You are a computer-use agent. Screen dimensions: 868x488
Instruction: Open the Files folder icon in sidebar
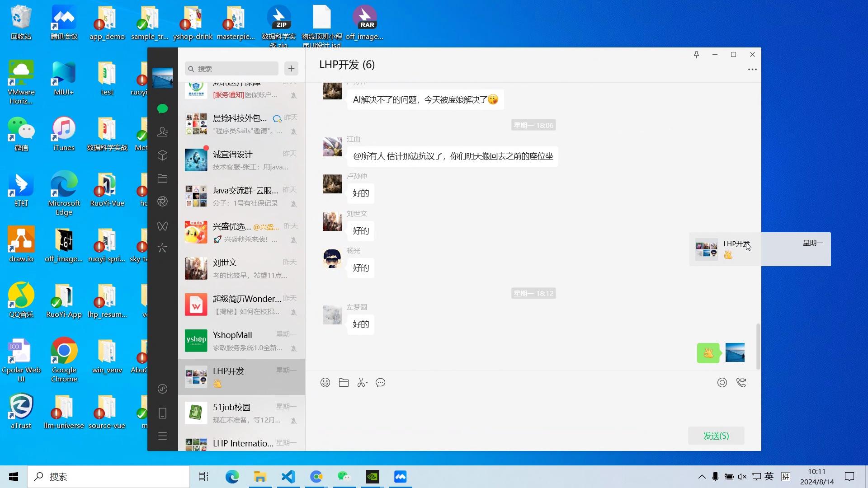click(x=162, y=178)
